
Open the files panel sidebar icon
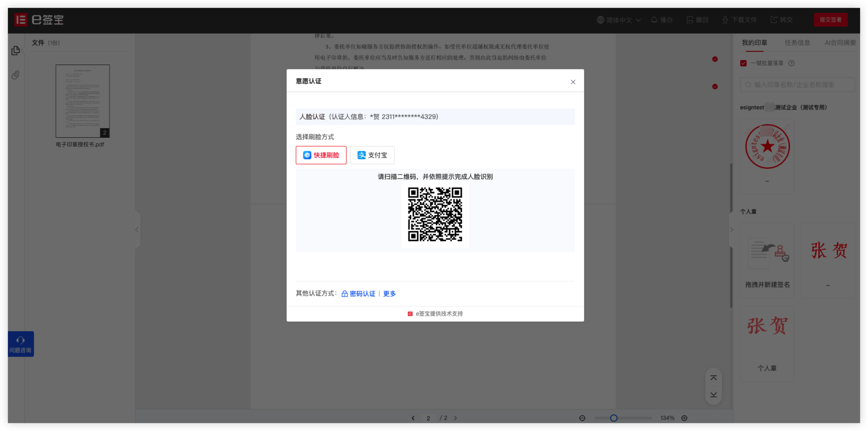(x=16, y=50)
